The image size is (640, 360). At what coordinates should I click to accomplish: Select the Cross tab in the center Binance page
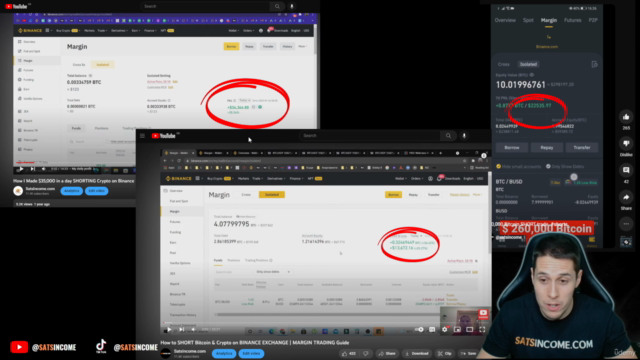coord(246,195)
